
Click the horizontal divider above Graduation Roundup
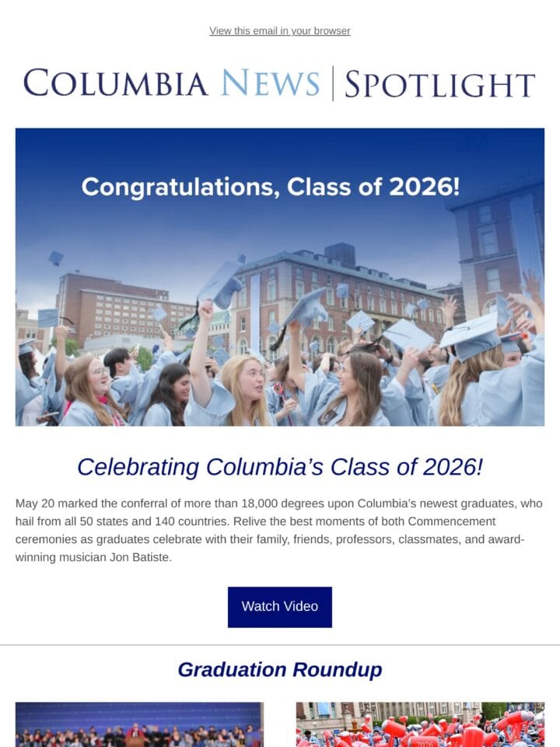(280, 645)
